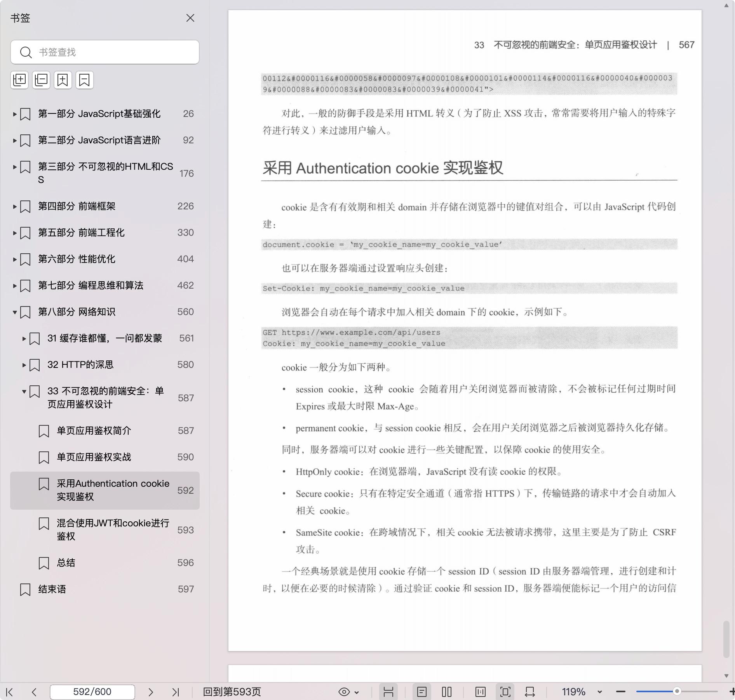Click the collapse all bookmarks icon
Image resolution: width=735 pixels, height=700 pixels.
(x=41, y=80)
